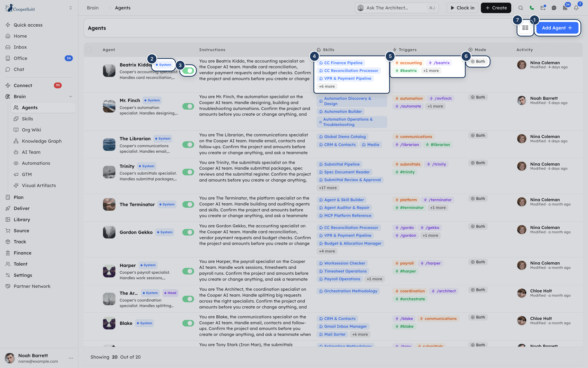588x368 pixels.
Task: Click Add Agent button
Action: click(557, 28)
